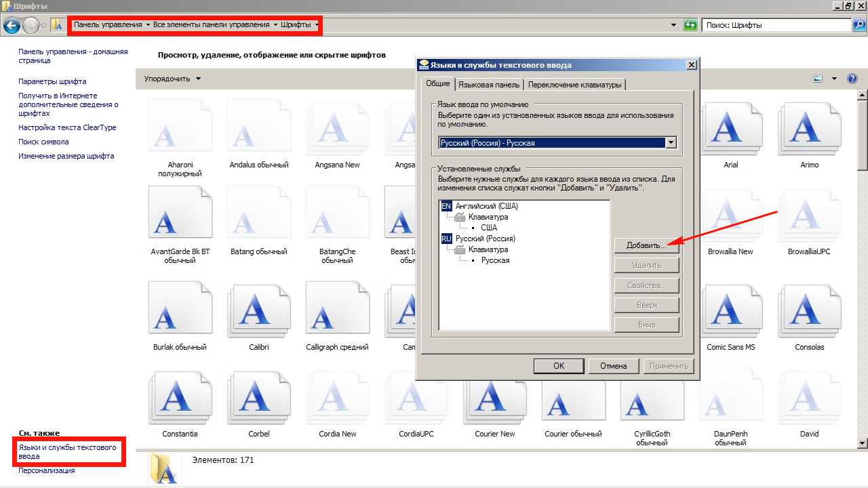
Task: Open Получить в Интернете дополнительные сведения link
Action: click(x=68, y=104)
